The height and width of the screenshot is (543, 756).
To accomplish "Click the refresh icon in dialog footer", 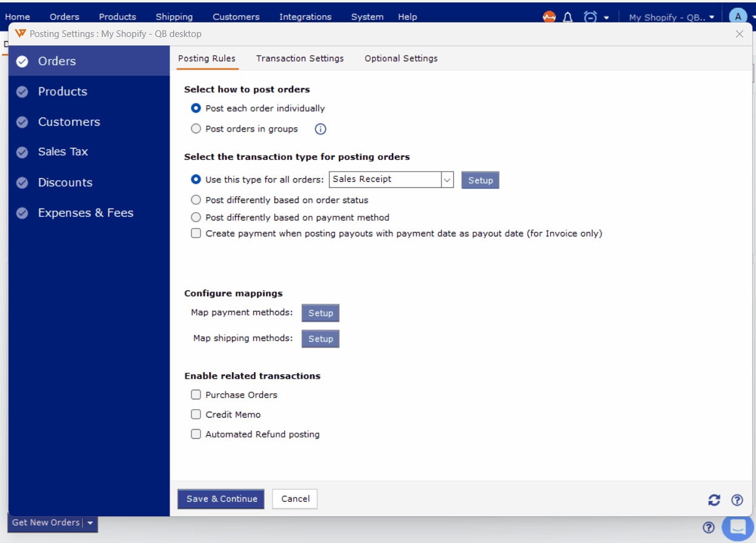I will pos(714,500).
